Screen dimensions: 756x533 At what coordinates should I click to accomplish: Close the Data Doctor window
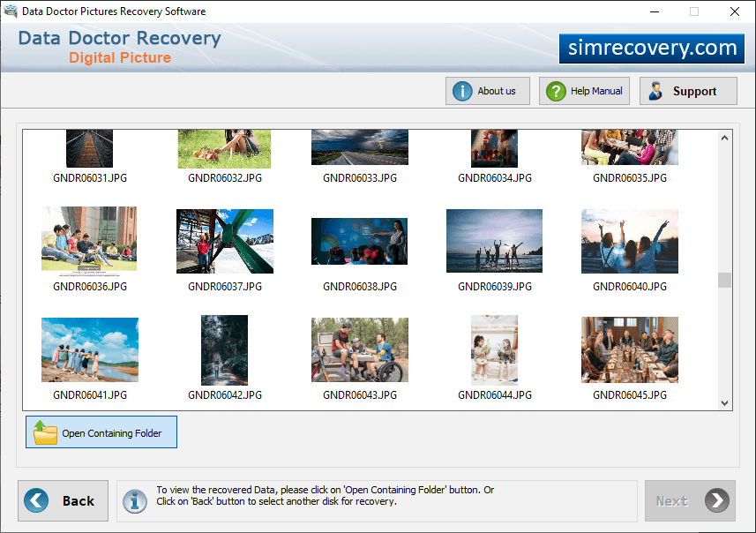[734, 11]
